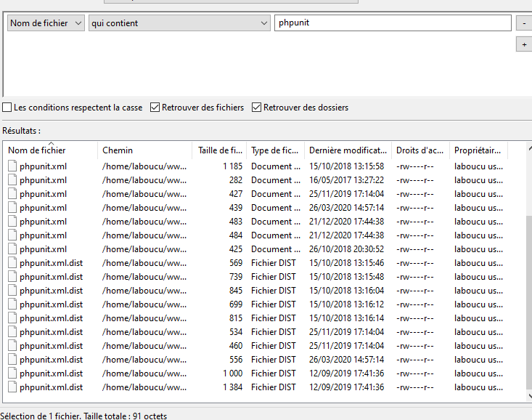Click size cell '484' in results
This screenshot has height=420, width=532.
(x=236, y=235)
